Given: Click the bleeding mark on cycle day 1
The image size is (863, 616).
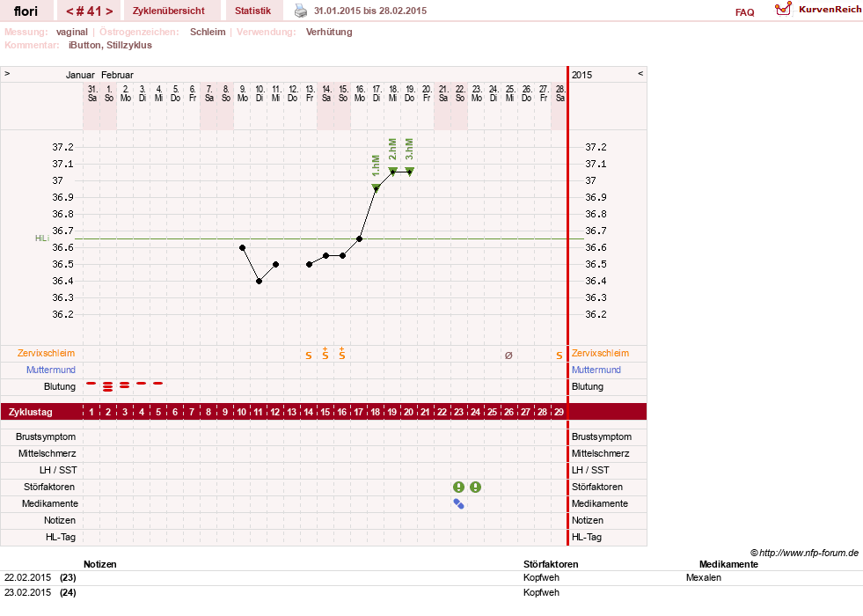Looking at the screenshot, I should click(x=91, y=383).
